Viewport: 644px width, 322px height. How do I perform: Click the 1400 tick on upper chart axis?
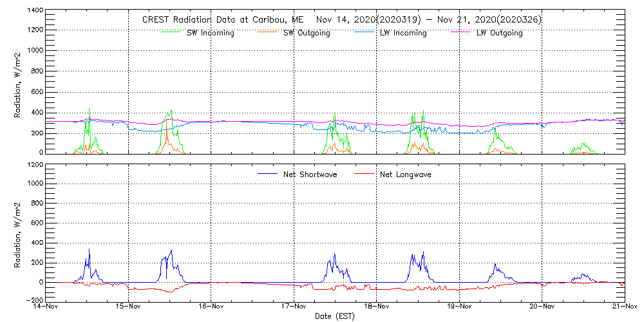coord(35,12)
